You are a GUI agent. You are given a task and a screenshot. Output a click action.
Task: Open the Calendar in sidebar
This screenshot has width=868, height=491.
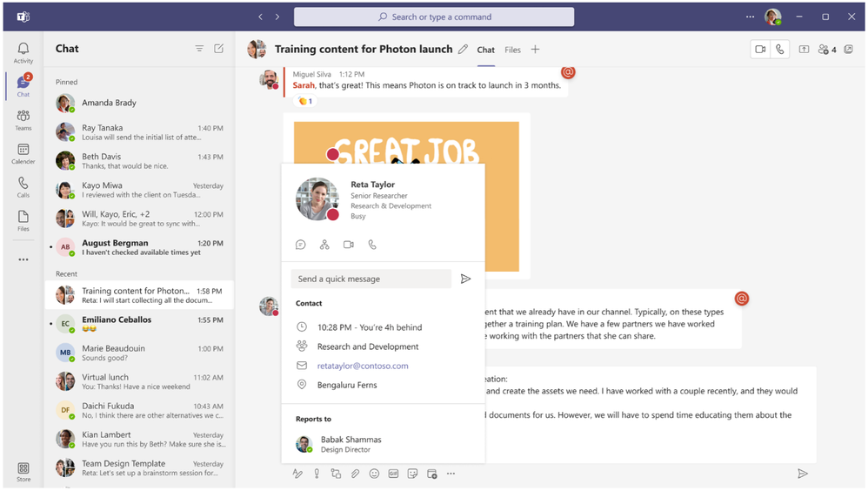pos(23,153)
